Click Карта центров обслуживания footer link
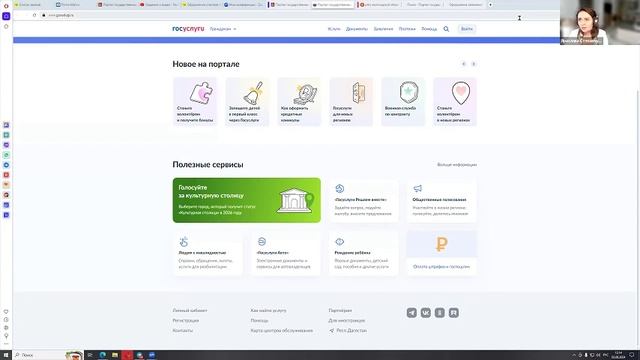This screenshot has height=360, width=640. click(282, 331)
